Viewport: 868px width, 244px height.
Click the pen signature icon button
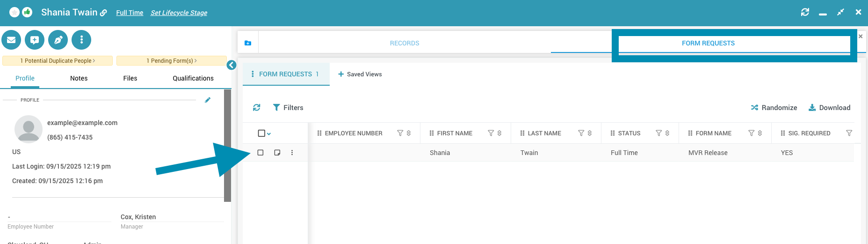[58, 40]
